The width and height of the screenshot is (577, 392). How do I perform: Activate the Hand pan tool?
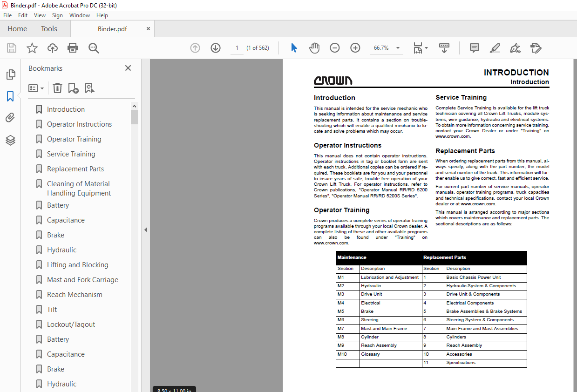click(314, 48)
